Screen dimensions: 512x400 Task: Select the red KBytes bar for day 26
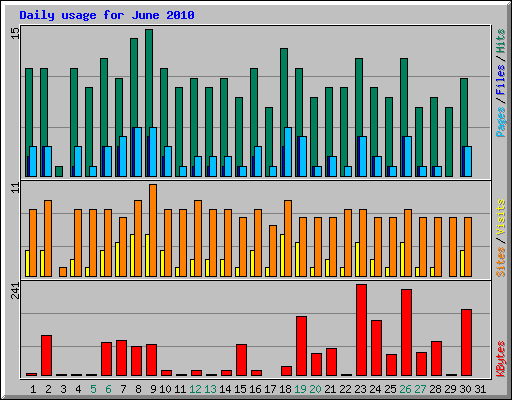406,333
